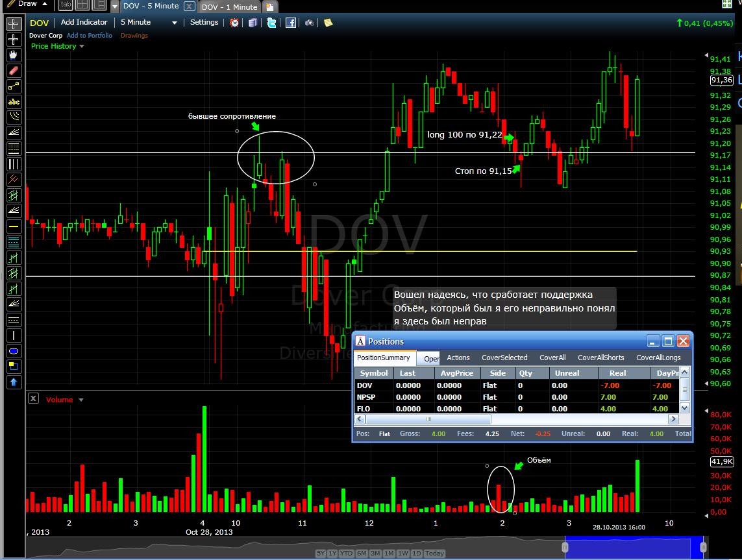The height and width of the screenshot is (560, 742).
Task: Click the Drawings link
Action: click(134, 36)
